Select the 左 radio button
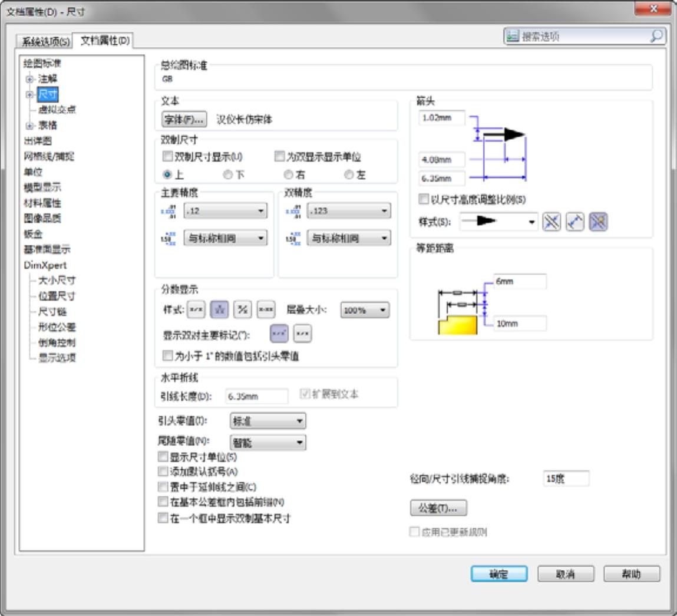The width and height of the screenshot is (677, 616). 348,174
